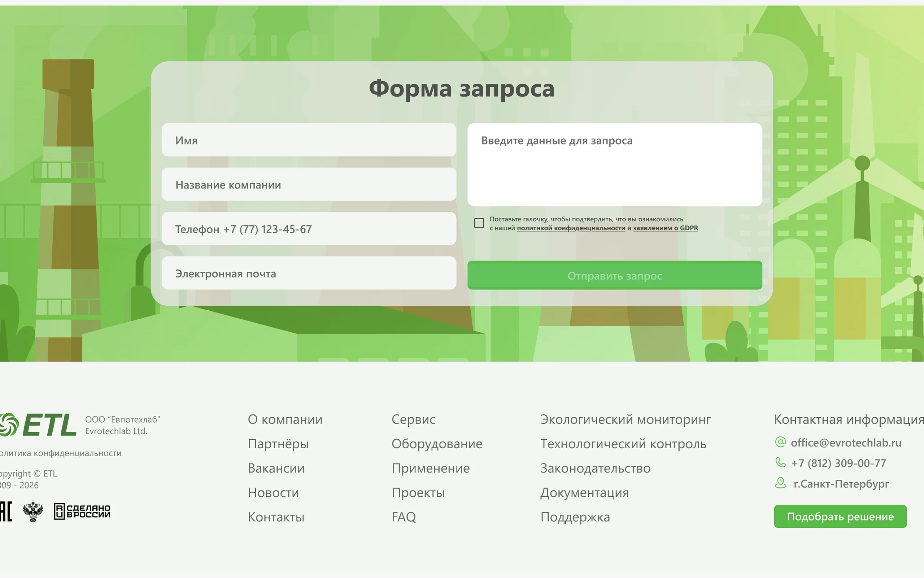
Task: Click Подобрать решение button
Action: coord(840,517)
